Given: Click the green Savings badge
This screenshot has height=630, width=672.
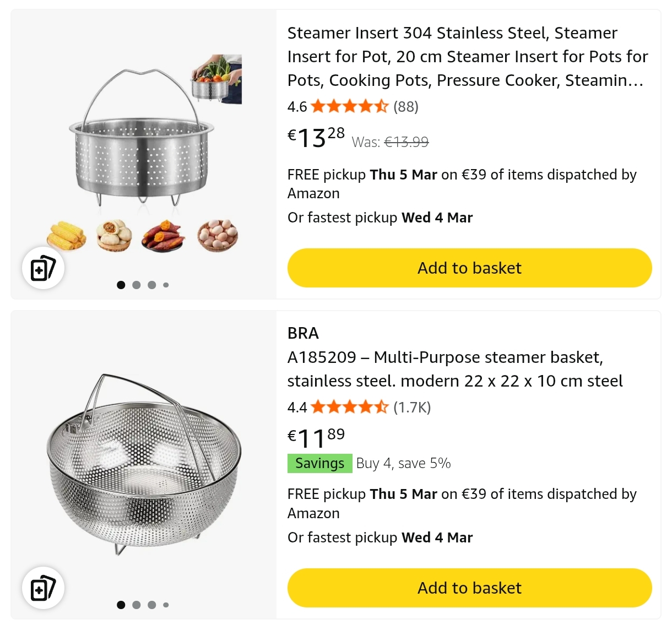Looking at the screenshot, I should (x=319, y=463).
